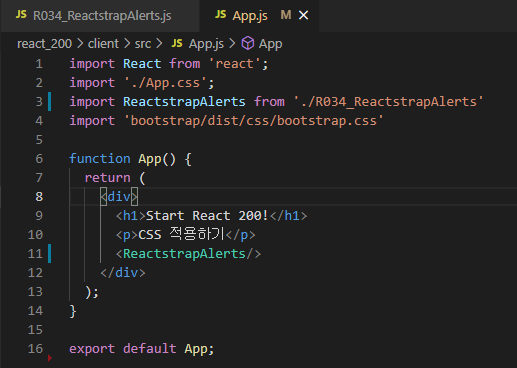
Task: Open the src breadcrumb folder
Action: tap(143, 44)
